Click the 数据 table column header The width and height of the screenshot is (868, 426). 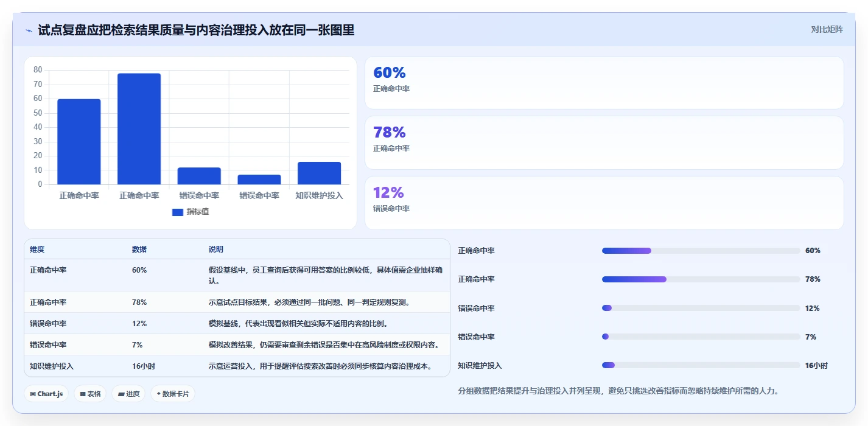pos(139,250)
